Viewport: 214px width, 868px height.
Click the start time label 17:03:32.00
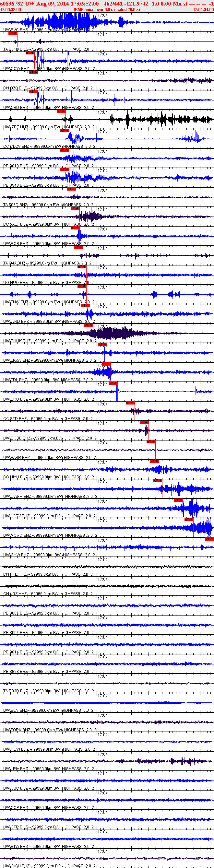click(11, 10)
